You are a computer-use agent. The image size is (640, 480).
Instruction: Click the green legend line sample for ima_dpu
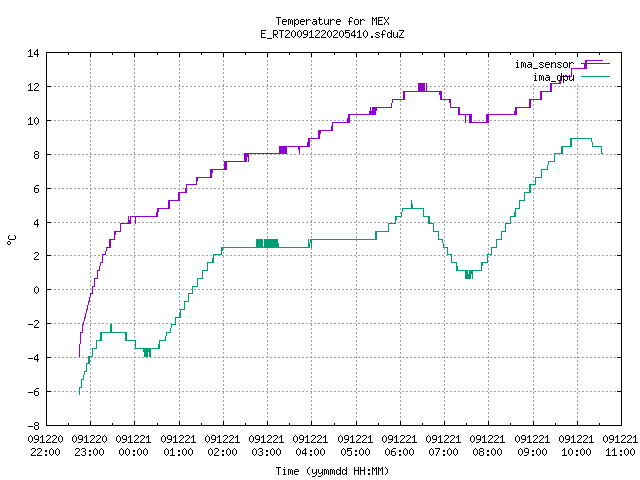coord(595,76)
